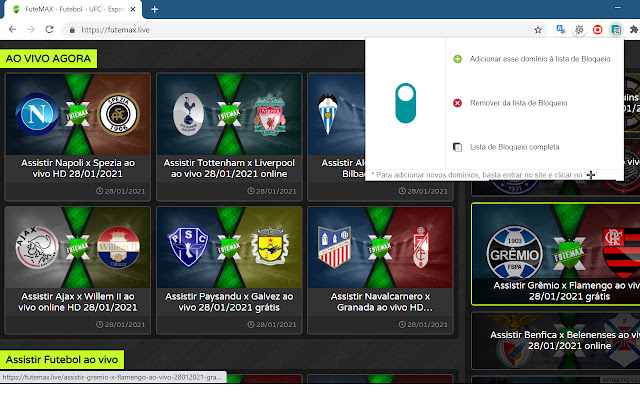640x400 pixels.
Task: Open 'Assistir Tottenham x Liverpool ao vivo' link
Action: [x=229, y=168]
